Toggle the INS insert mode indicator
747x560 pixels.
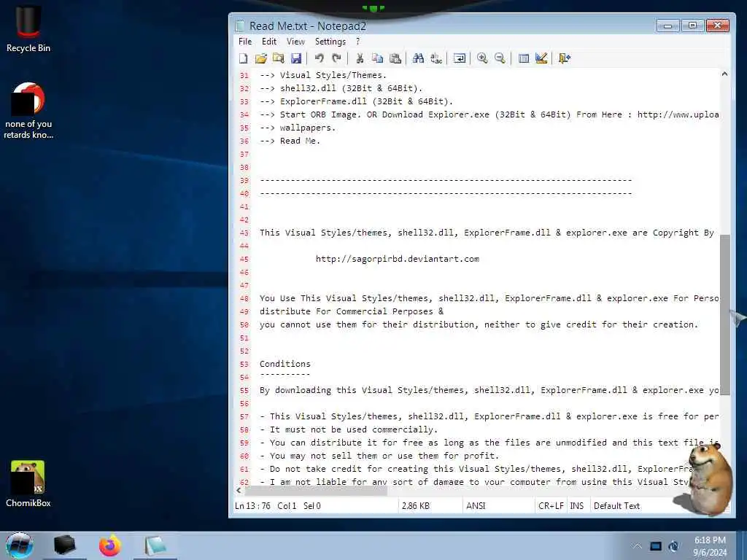click(576, 506)
